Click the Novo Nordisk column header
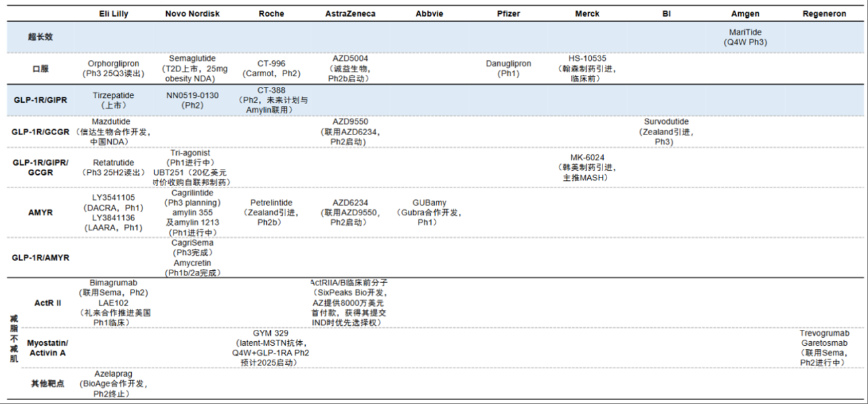The height and width of the screenshot is (404, 868). [192, 14]
